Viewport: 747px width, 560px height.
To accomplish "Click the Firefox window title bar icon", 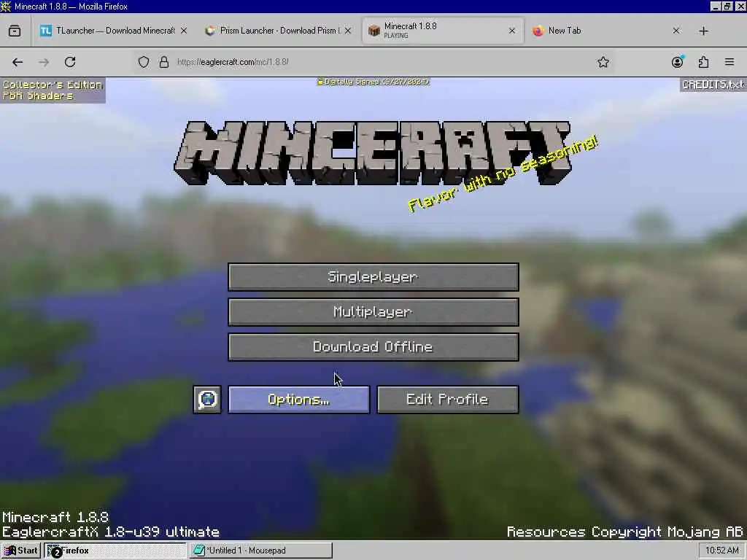I will [x=6, y=6].
